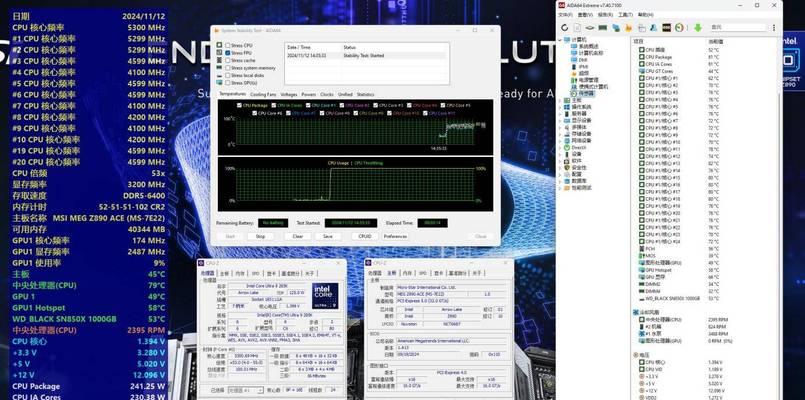Enable the Stress GPU(s) checkbox

tap(227, 83)
